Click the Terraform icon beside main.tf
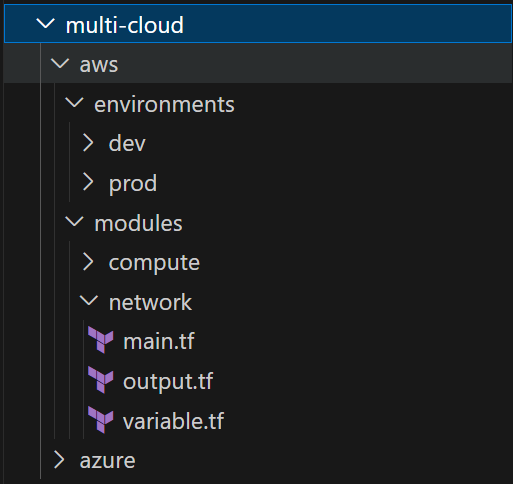 coord(101,339)
